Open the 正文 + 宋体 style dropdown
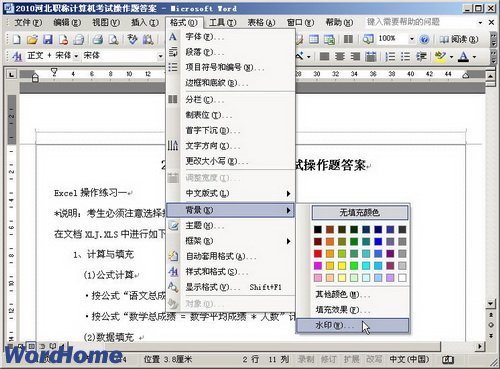Image resolution: width=500 pixels, height=369 pixels. coord(76,56)
